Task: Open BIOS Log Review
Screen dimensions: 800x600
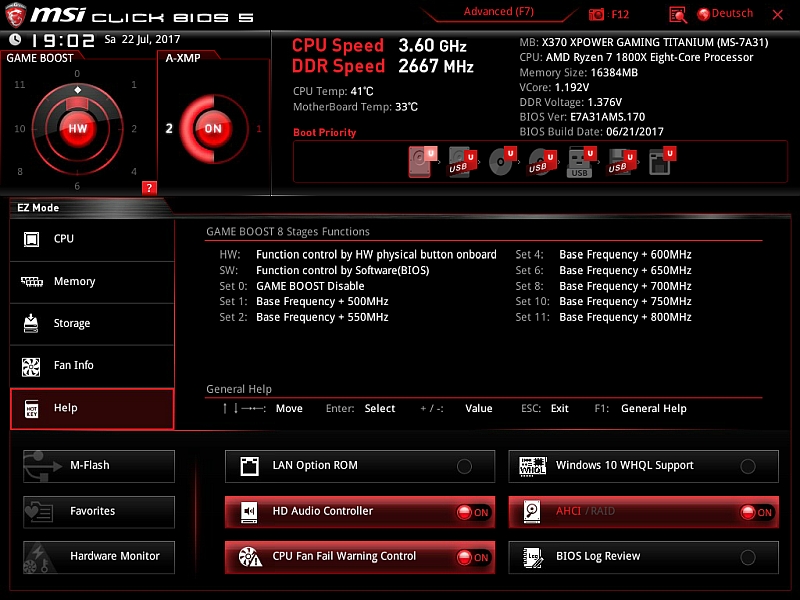Action: [643, 557]
